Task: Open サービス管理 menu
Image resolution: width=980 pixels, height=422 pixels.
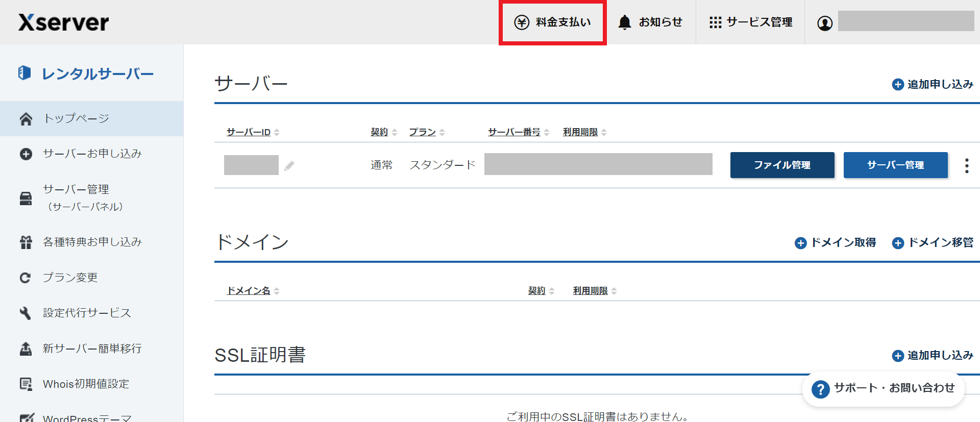Action: coord(750,22)
